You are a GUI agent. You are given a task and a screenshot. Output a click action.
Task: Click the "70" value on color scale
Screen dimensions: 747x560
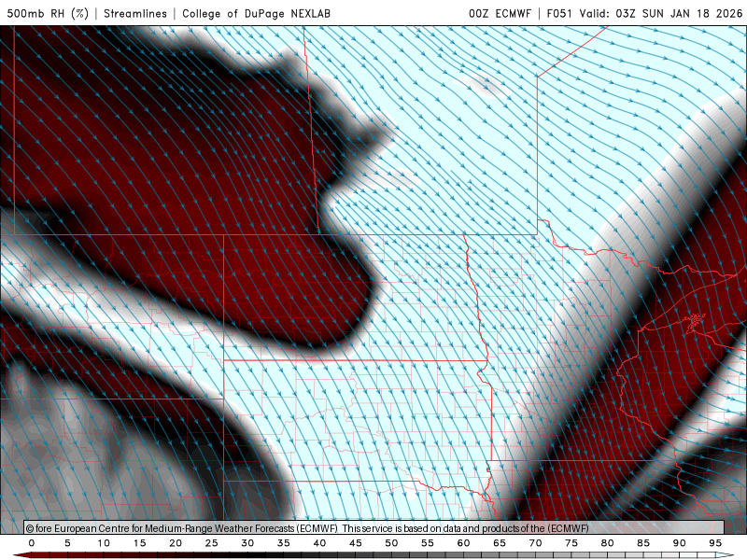pyautogui.click(x=535, y=543)
